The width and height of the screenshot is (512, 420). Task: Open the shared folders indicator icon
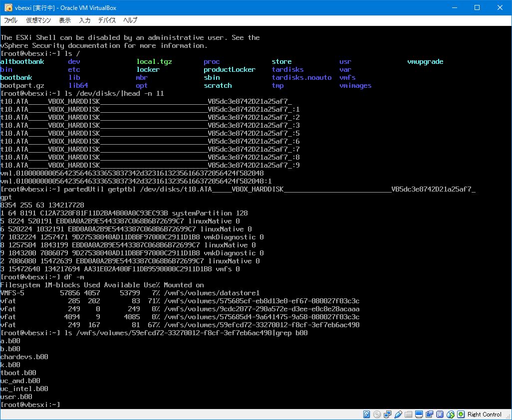point(409,414)
